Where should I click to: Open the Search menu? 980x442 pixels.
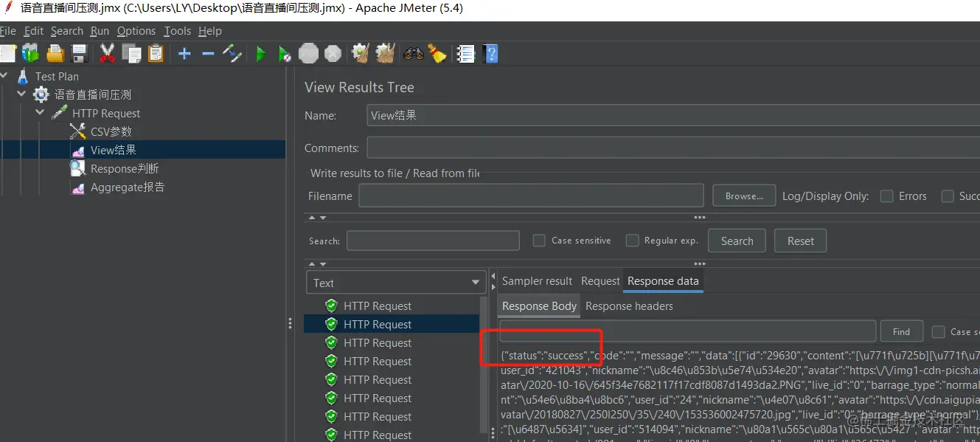(67, 31)
